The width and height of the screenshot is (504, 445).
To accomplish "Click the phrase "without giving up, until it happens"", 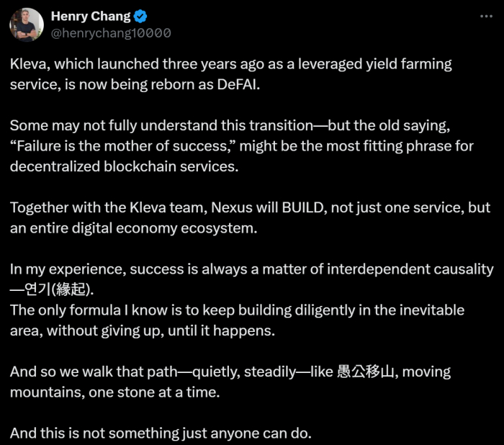I will 161,331.
